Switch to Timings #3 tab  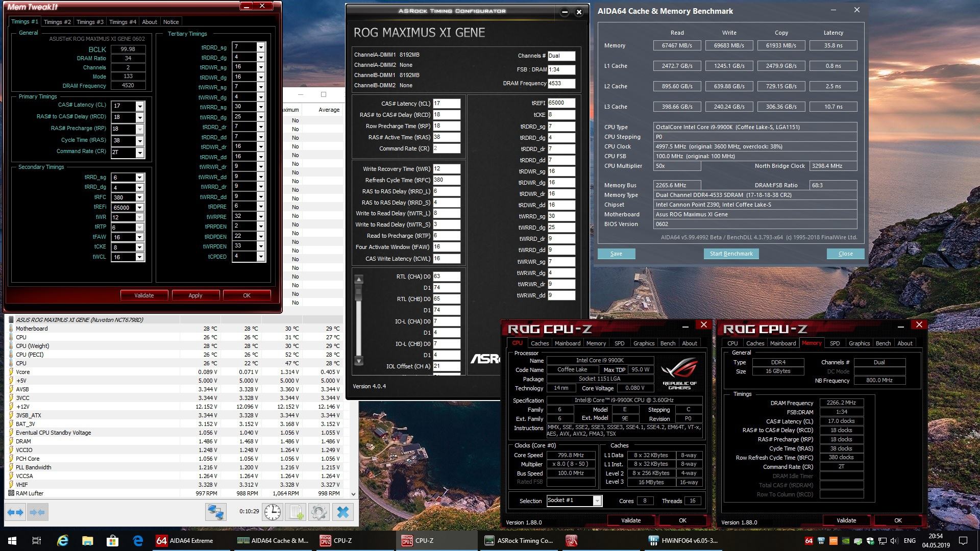pyautogui.click(x=90, y=22)
